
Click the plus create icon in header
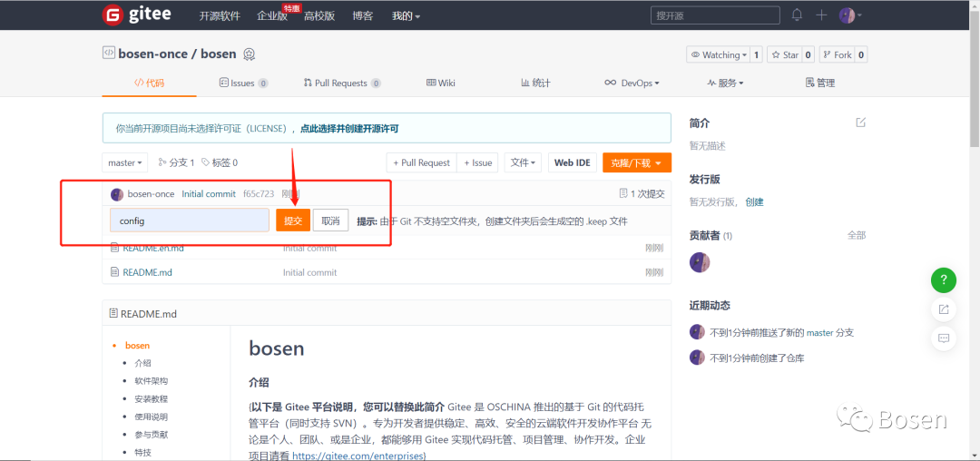(x=821, y=15)
